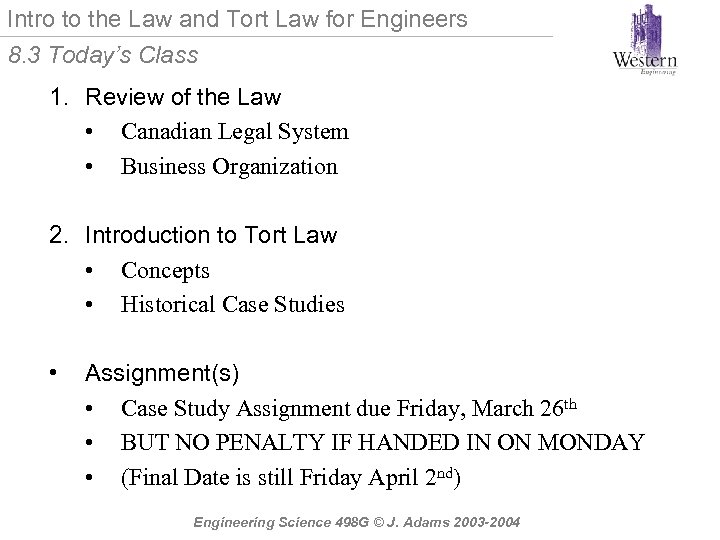Click the "Review of the Law" heading
Viewport: 720px width, 540px height.
pyautogui.click(x=183, y=97)
